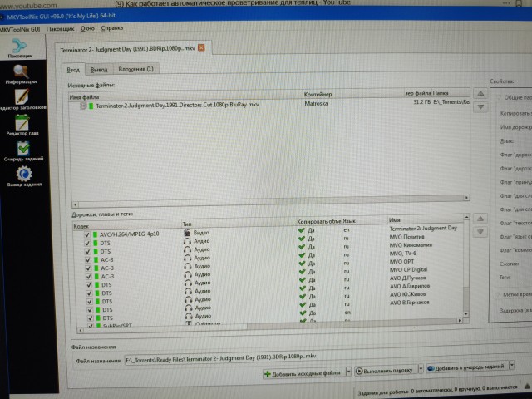Toggle checkbox of DTS track MVO Позитив
The height and width of the screenshot is (399, 532).
tap(87, 244)
